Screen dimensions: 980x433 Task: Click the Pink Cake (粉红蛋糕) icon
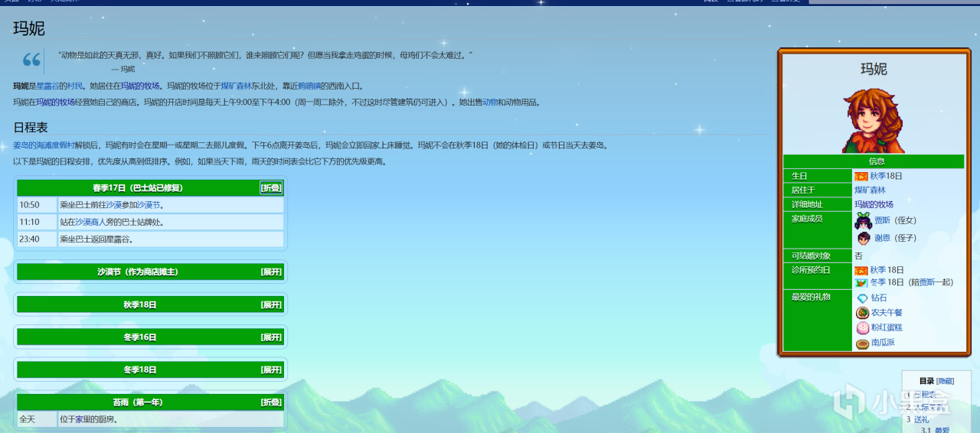(x=863, y=327)
